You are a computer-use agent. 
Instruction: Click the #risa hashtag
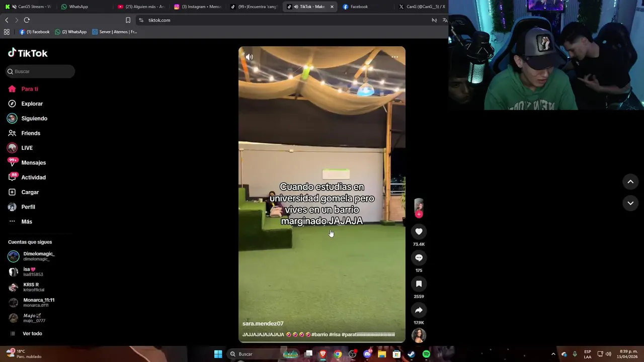[335, 334]
